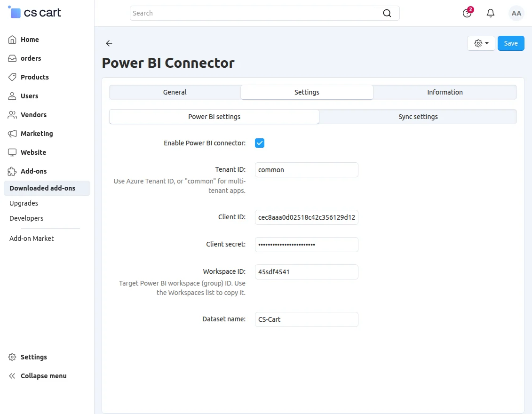Click the Tenant ID label
Screen dimensions: 532x414
pyautogui.click(x=230, y=169)
